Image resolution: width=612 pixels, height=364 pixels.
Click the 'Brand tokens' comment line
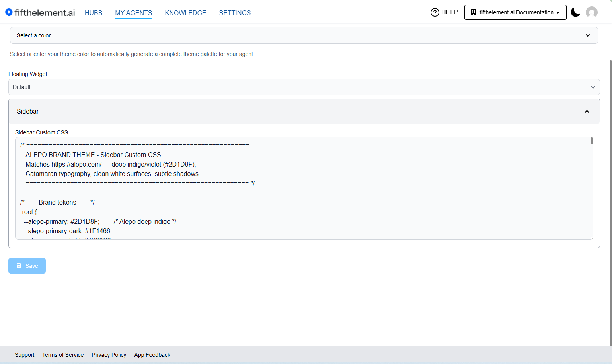(57, 202)
